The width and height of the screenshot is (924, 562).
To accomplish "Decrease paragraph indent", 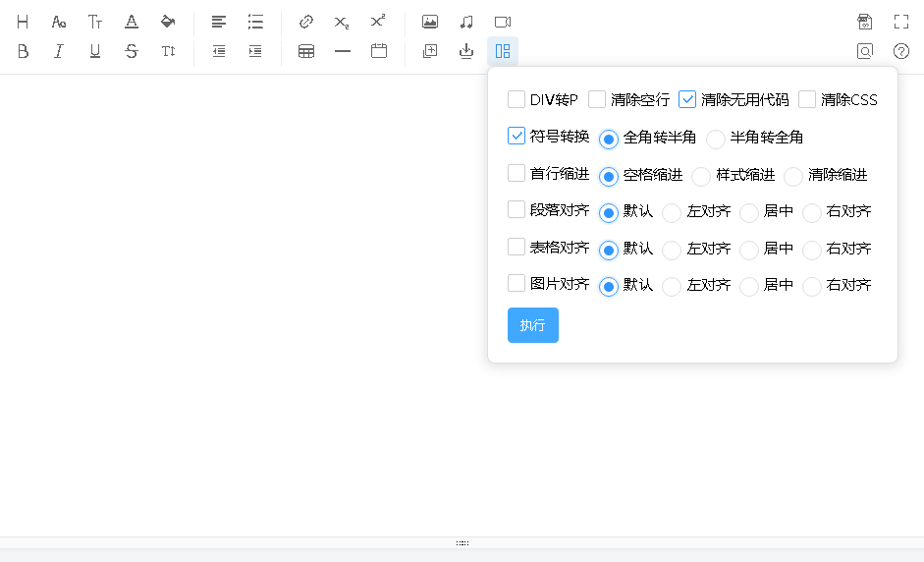I will pyautogui.click(x=219, y=51).
